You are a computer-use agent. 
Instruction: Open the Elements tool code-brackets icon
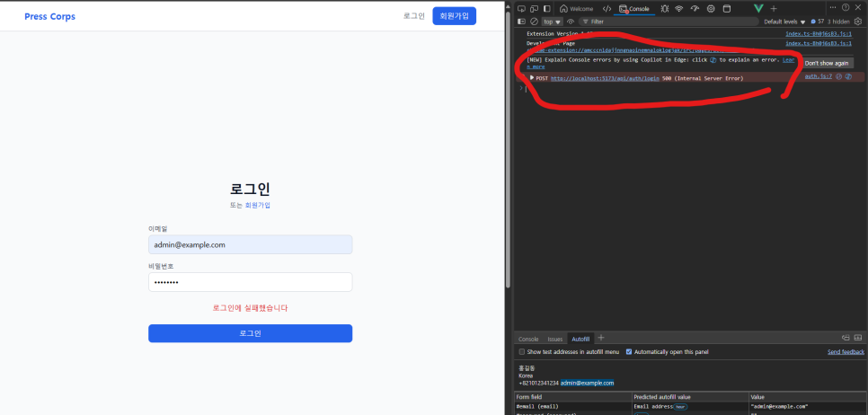[607, 8]
